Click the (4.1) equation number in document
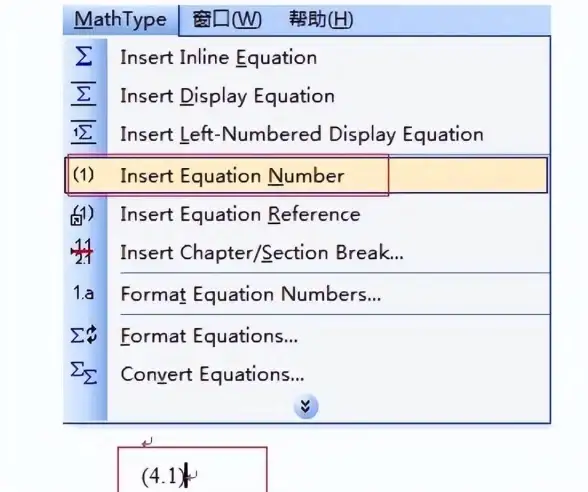This screenshot has height=492, width=588. (x=162, y=477)
